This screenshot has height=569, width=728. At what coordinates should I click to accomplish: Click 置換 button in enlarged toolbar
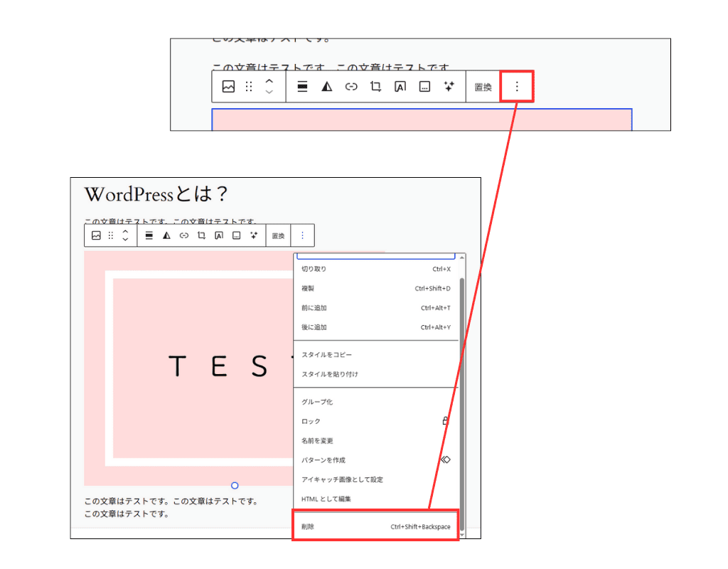tap(483, 87)
